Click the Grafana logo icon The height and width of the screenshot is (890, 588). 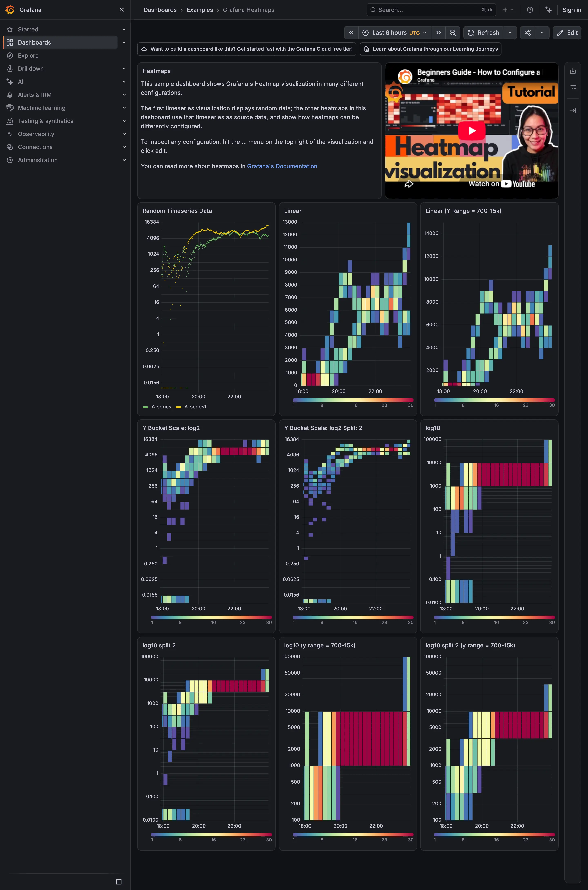[10, 10]
